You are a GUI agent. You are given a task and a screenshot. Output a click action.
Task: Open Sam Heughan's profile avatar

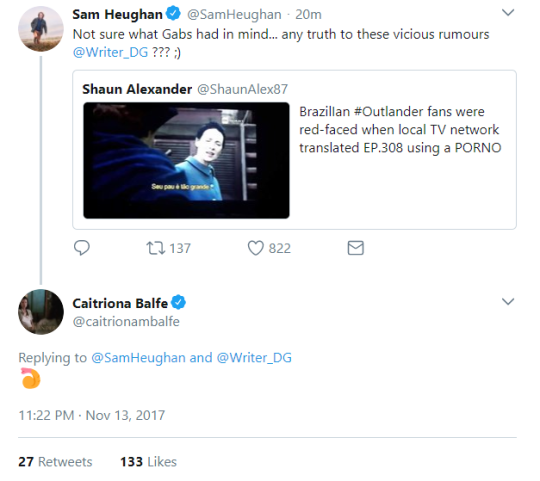pos(41,29)
